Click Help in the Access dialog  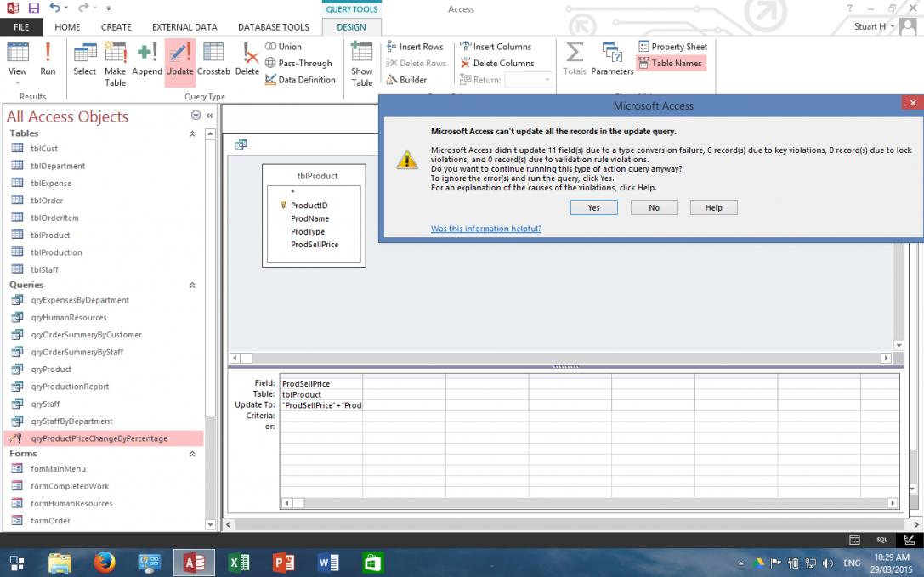(x=714, y=207)
